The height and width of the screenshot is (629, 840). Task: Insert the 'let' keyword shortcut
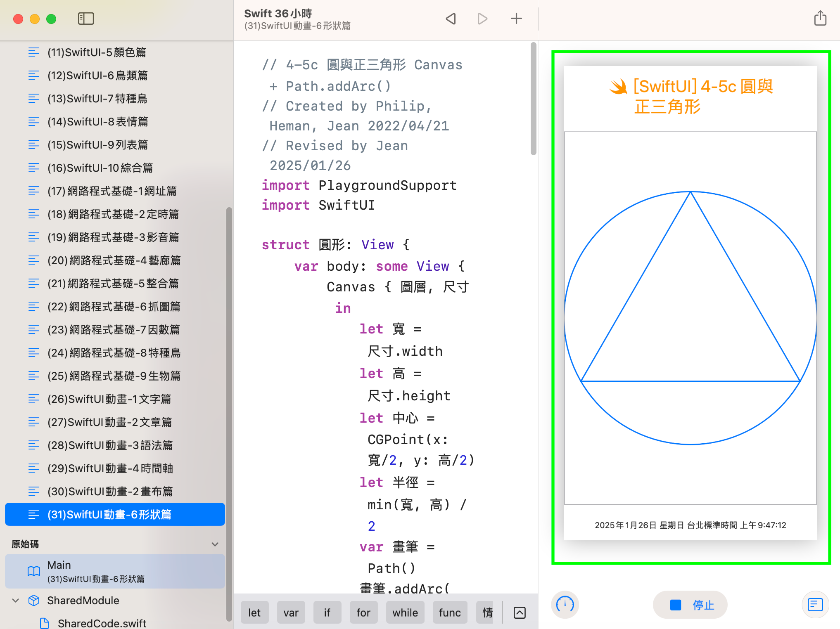click(254, 612)
